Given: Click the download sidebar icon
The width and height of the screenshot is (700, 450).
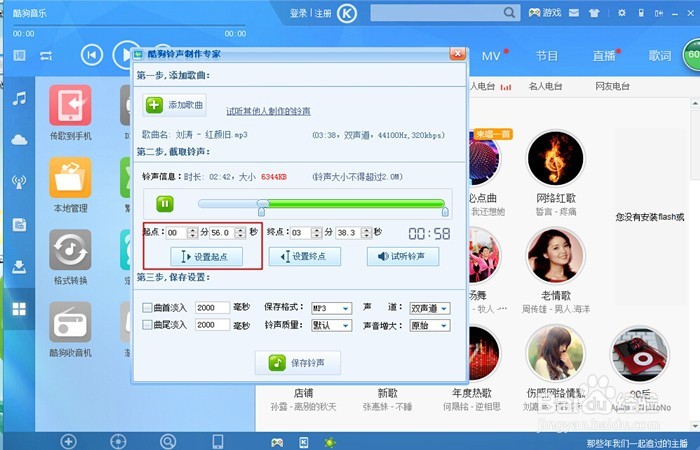Looking at the screenshot, I should [19, 267].
